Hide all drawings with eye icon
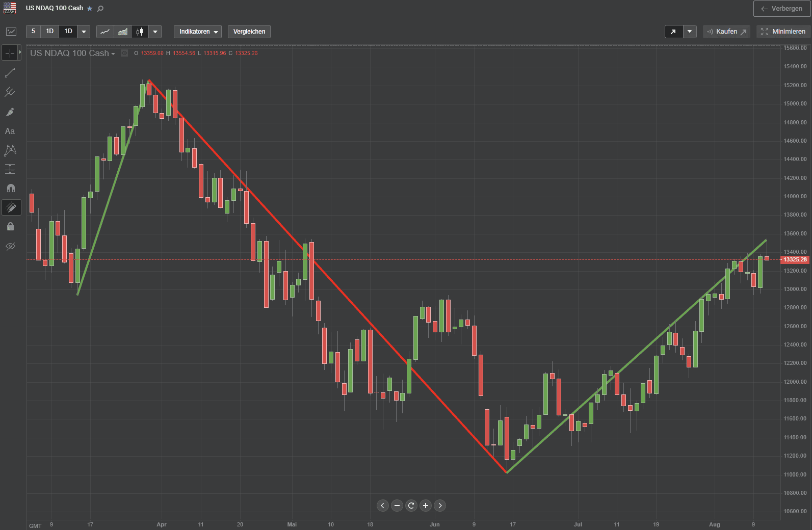The height and width of the screenshot is (530, 812). pyautogui.click(x=10, y=246)
